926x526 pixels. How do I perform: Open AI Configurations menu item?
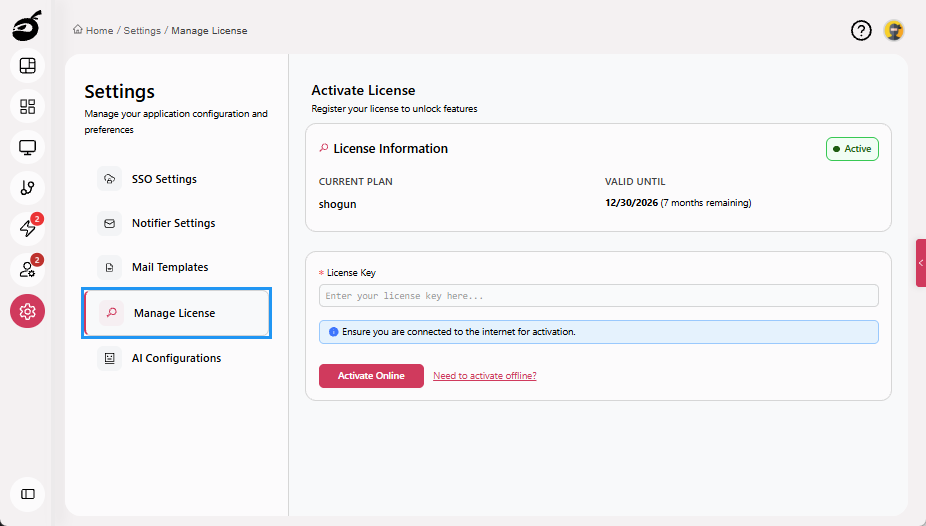coord(177,358)
